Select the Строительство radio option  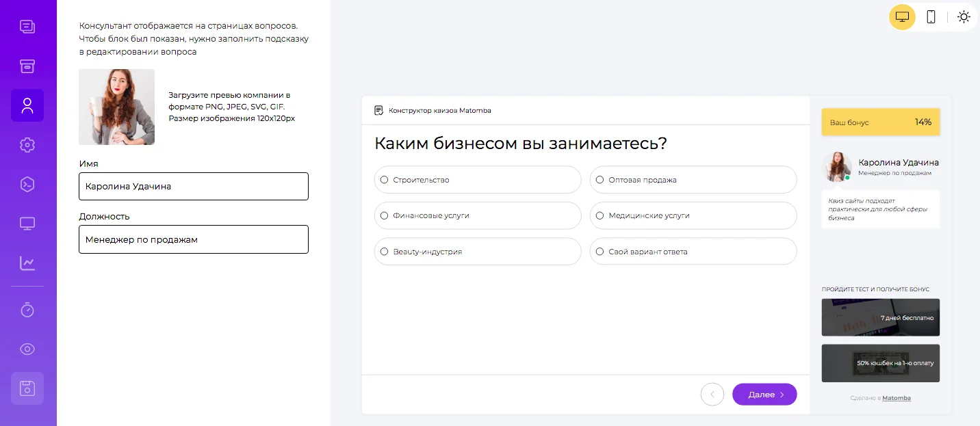click(x=478, y=180)
